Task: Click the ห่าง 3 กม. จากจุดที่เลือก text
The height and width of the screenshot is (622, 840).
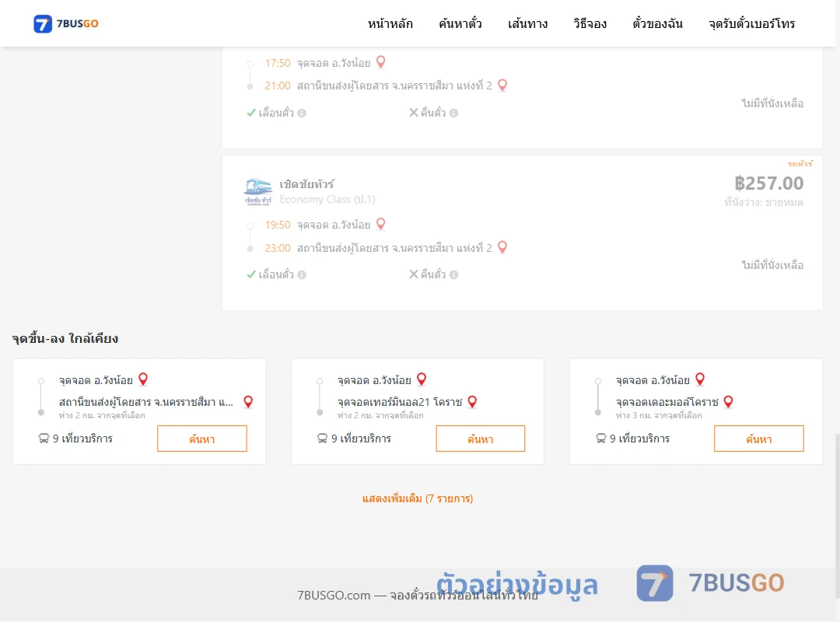Action: click(659, 415)
